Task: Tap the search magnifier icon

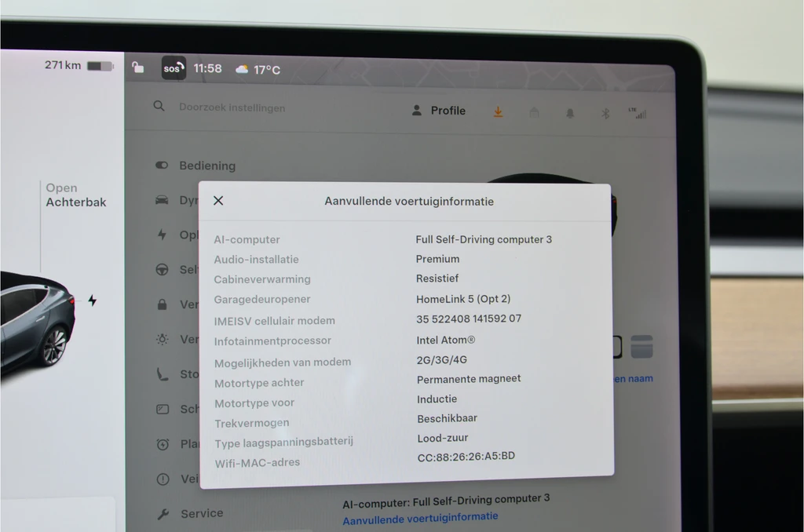Action: [159, 106]
